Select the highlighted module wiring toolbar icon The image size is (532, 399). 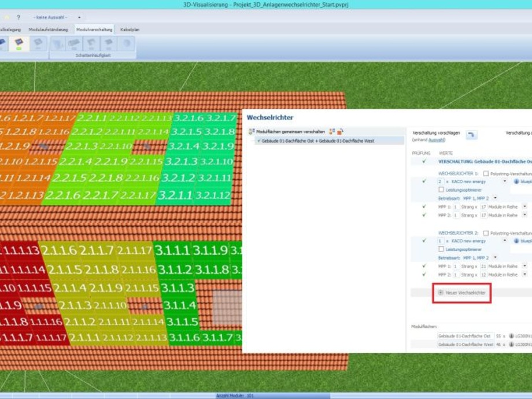[19, 43]
